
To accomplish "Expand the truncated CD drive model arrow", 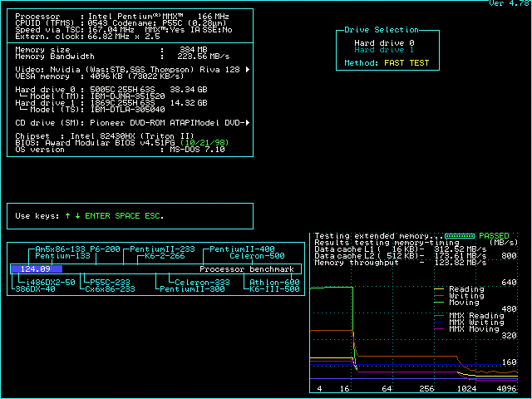I will 248,123.
